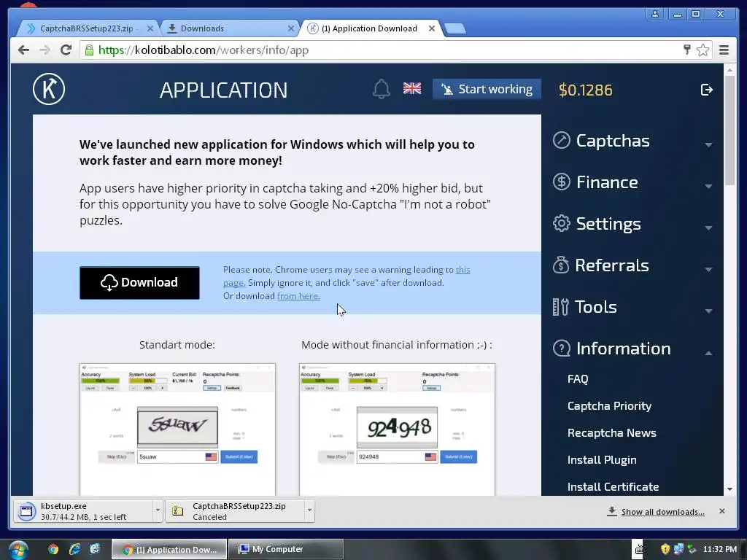Click the black Download button
747x560 pixels.
[x=139, y=283]
